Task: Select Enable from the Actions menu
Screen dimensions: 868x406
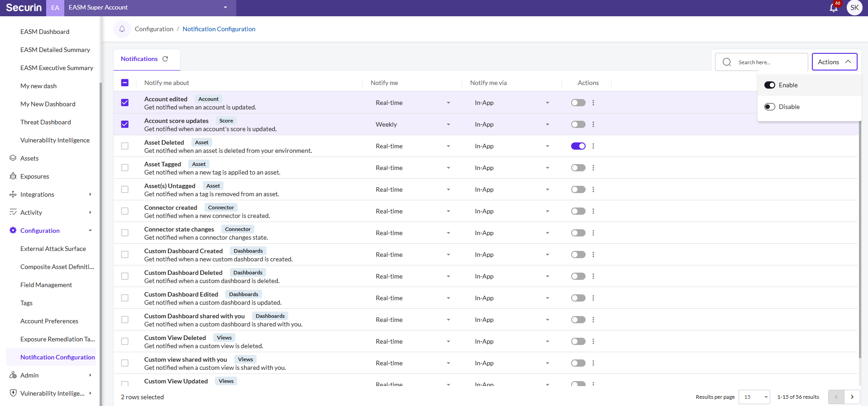Action: point(809,85)
